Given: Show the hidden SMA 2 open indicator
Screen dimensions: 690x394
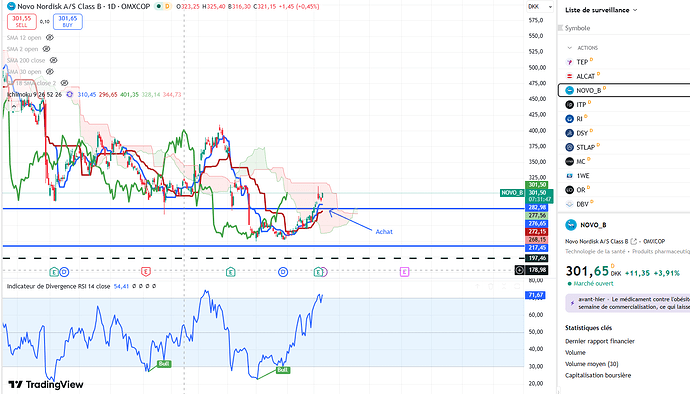Looking at the screenshot, I should point(46,49).
